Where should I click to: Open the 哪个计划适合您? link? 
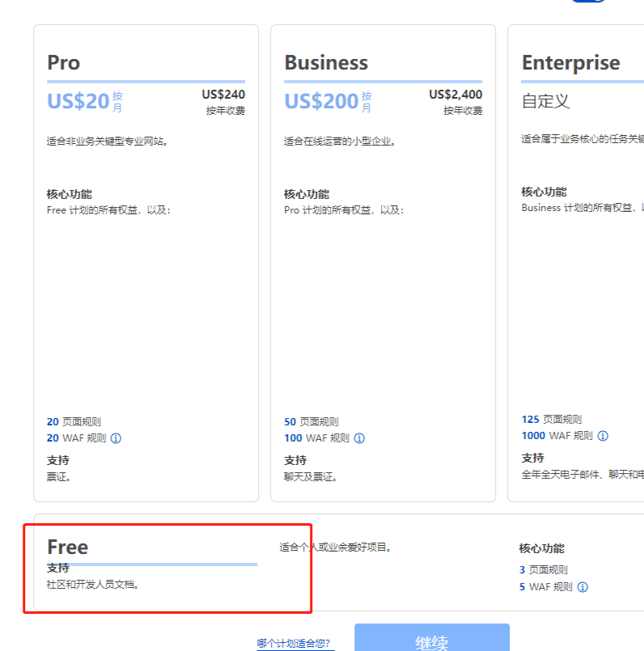(294, 641)
